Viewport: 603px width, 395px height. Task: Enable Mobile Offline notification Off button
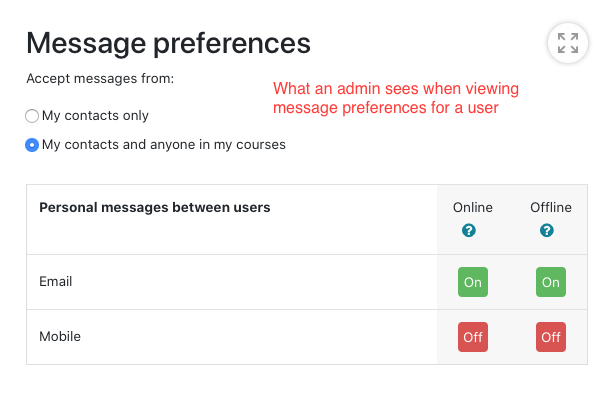pyautogui.click(x=551, y=337)
